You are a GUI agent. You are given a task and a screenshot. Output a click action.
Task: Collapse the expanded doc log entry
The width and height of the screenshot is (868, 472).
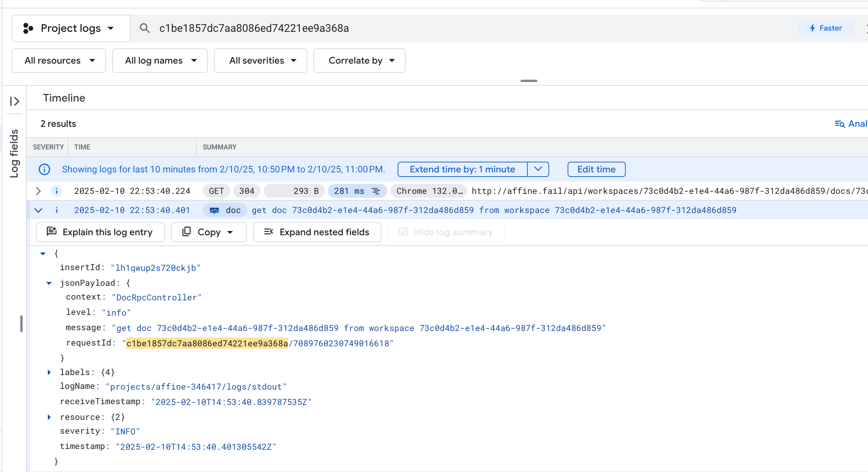[38, 210]
